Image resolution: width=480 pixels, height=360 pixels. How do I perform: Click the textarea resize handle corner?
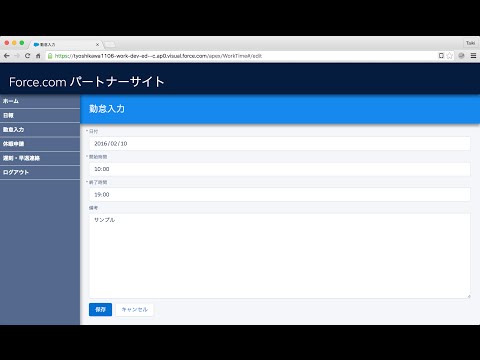pos(468,296)
